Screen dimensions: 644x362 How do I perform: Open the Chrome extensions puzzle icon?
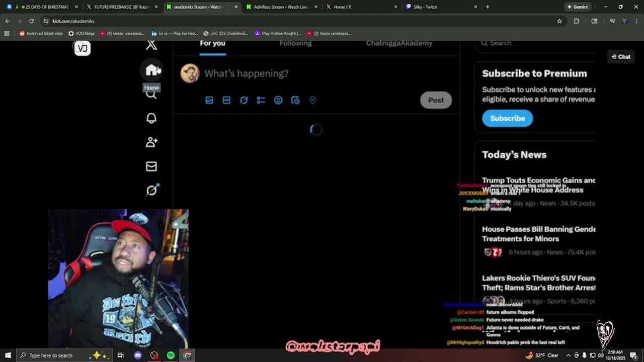(576, 21)
